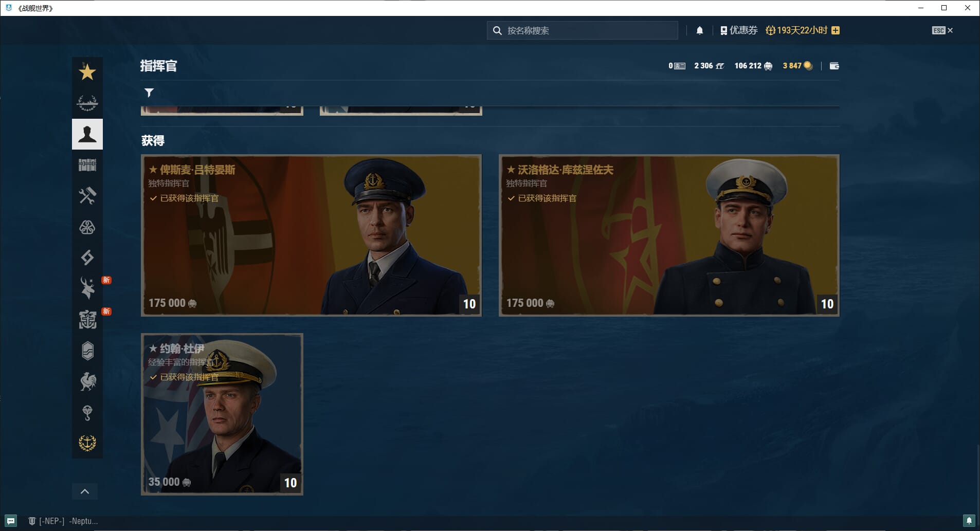This screenshot has height=531, width=980.
Task: Open the containers category in sidebar
Action: point(87,165)
